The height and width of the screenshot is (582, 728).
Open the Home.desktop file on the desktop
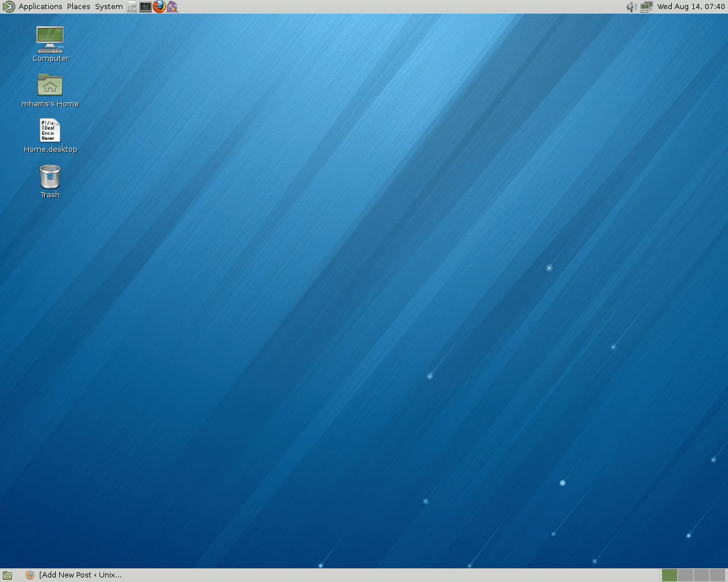pyautogui.click(x=49, y=132)
